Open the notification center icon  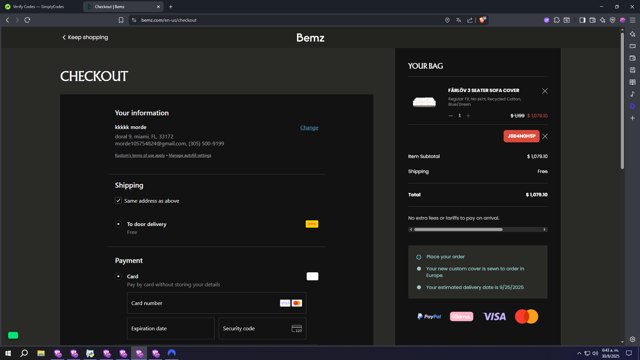click(629, 353)
